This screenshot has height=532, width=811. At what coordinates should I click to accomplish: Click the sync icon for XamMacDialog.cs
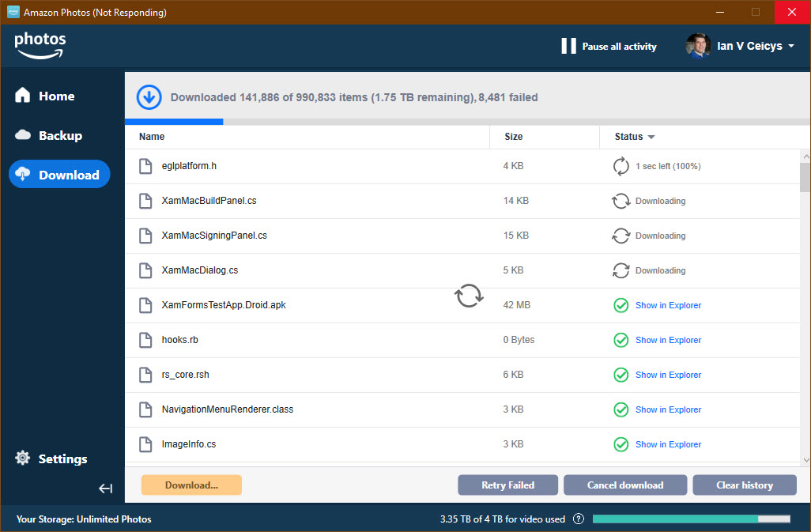pyautogui.click(x=621, y=270)
